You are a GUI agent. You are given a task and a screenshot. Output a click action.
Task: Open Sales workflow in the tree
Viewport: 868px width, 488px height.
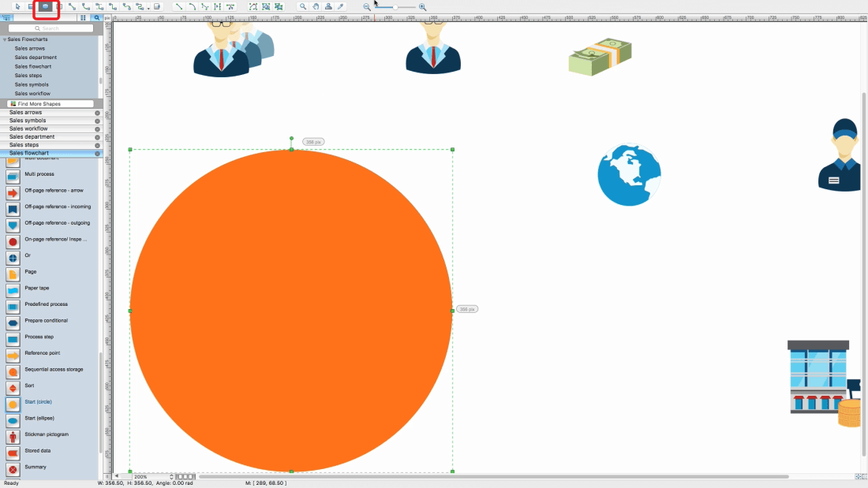click(32, 94)
